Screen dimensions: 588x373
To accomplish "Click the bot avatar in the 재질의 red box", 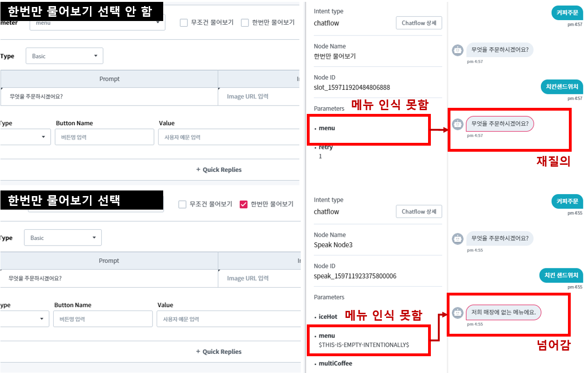I will coord(457,124).
